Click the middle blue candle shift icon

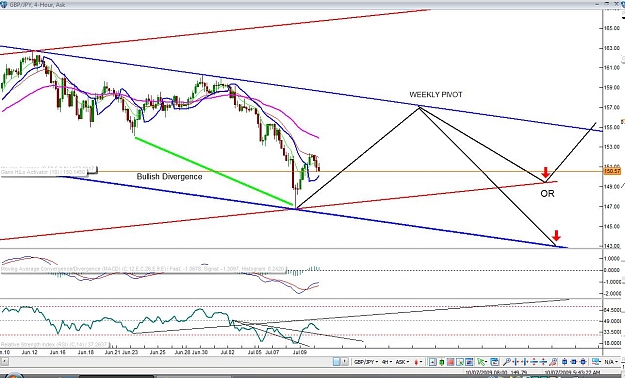coord(574,362)
